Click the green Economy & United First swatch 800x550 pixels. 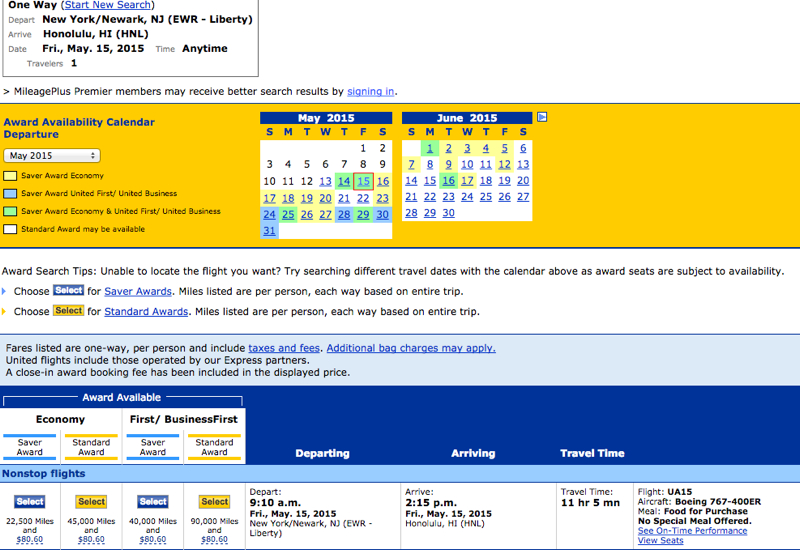tap(10, 211)
